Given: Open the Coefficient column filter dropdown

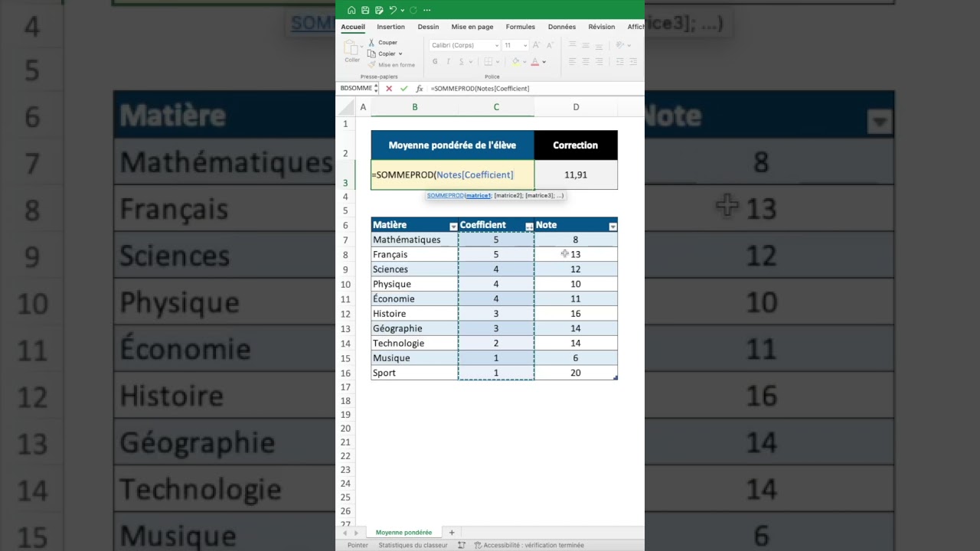Looking at the screenshot, I should click(529, 227).
